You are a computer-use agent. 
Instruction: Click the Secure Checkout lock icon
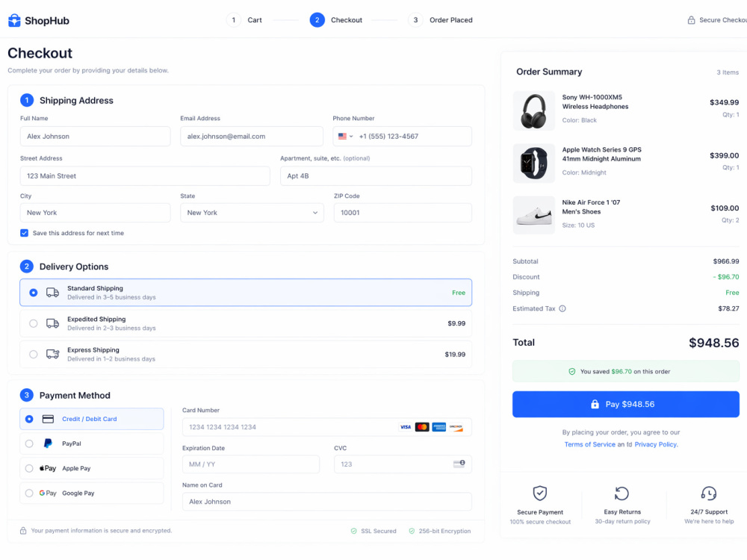(691, 20)
